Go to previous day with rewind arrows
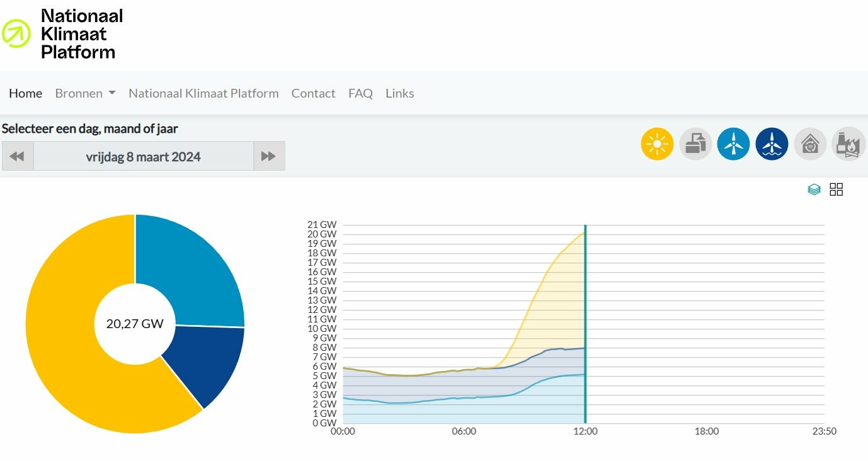Image resolution: width=868 pixels, height=461 pixels. click(17, 156)
